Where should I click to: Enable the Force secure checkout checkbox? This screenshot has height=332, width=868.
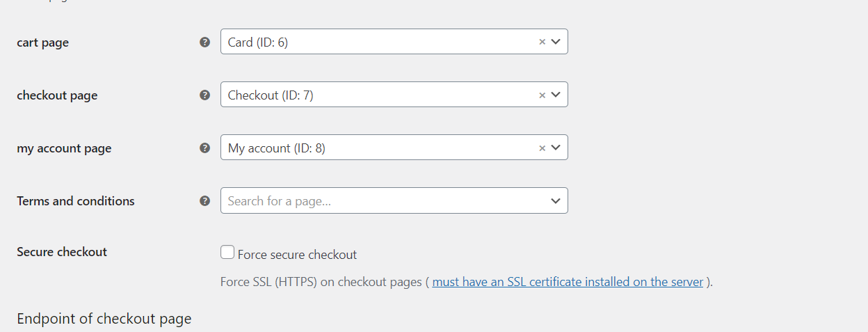pos(227,252)
